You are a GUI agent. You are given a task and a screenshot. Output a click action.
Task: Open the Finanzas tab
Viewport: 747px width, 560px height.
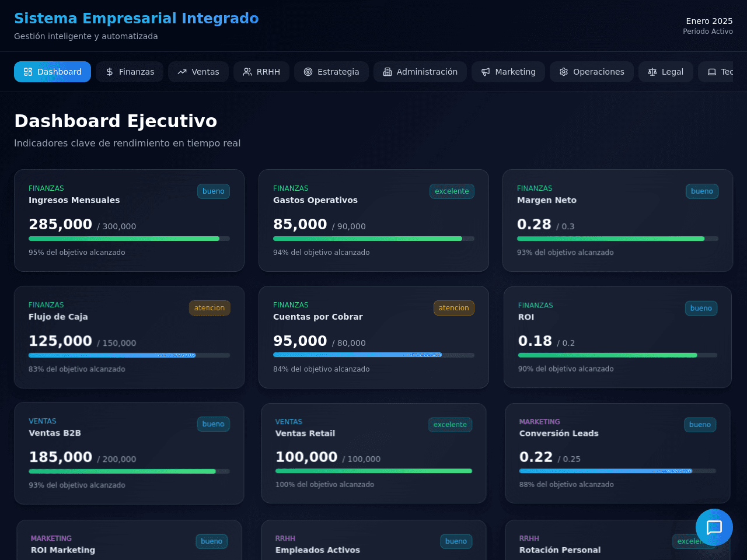coord(130,72)
